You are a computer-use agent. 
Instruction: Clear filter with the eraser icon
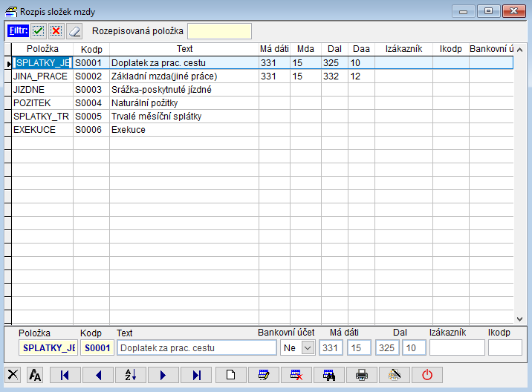coord(74,31)
